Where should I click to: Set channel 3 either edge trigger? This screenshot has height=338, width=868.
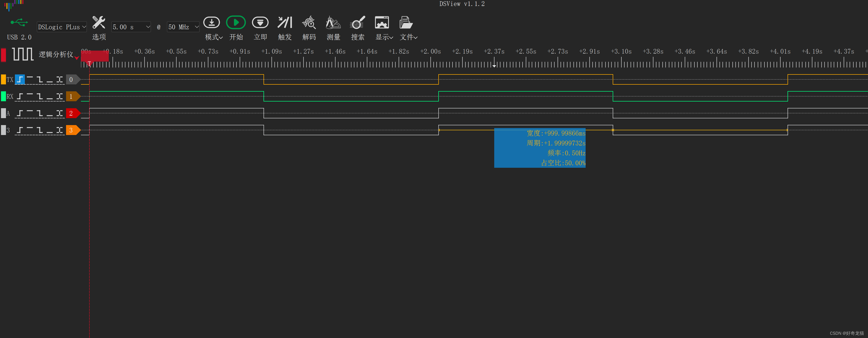[x=60, y=130]
